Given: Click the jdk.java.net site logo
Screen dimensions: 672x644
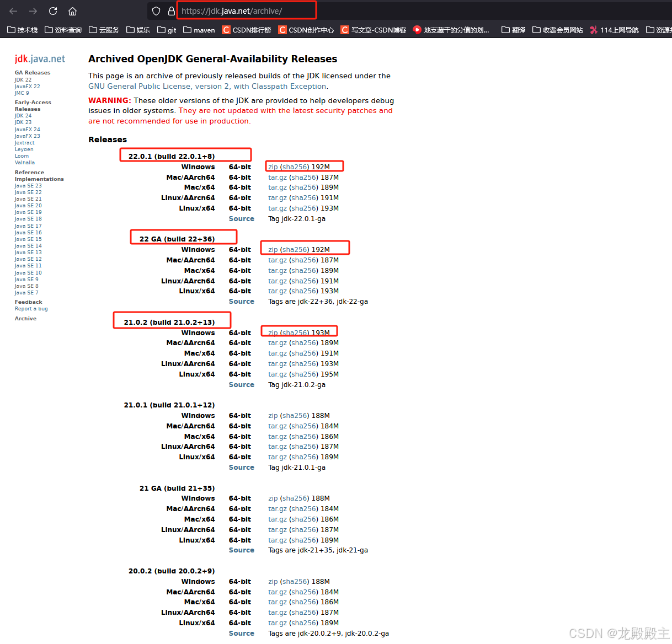Looking at the screenshot, I should click(40, 59).
